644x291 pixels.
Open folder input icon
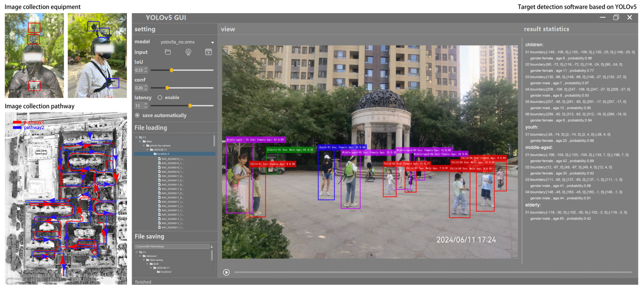point(168,52)
